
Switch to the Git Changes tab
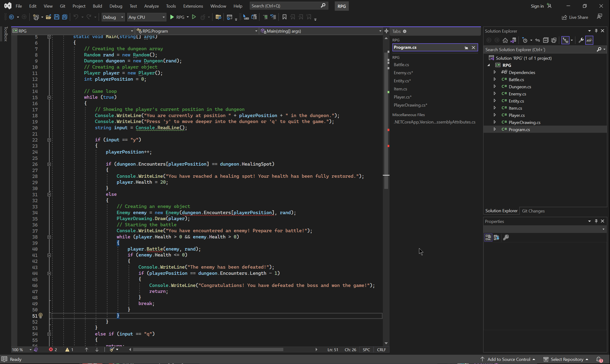click(533, 211)
